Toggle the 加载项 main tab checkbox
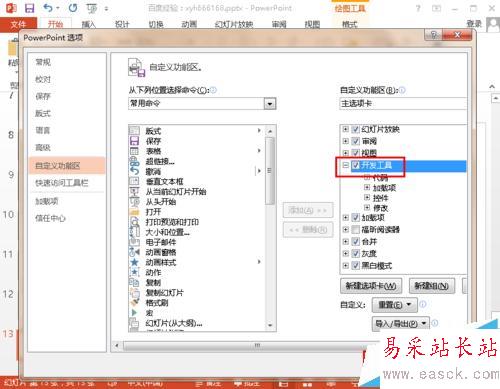The width and height of the screenshot is (500, 389). tap(356, 218)
